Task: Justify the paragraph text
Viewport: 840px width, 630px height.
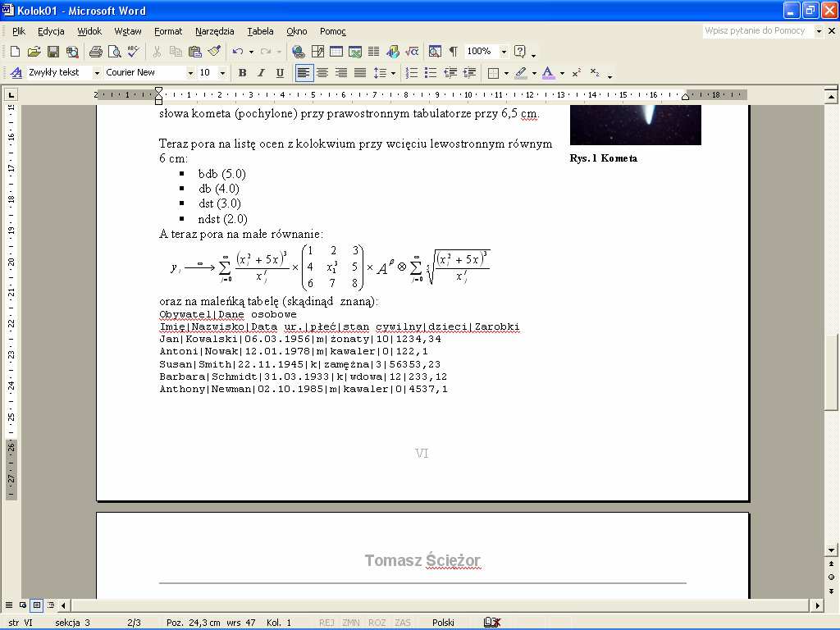Action: click(x=360, y=72)
